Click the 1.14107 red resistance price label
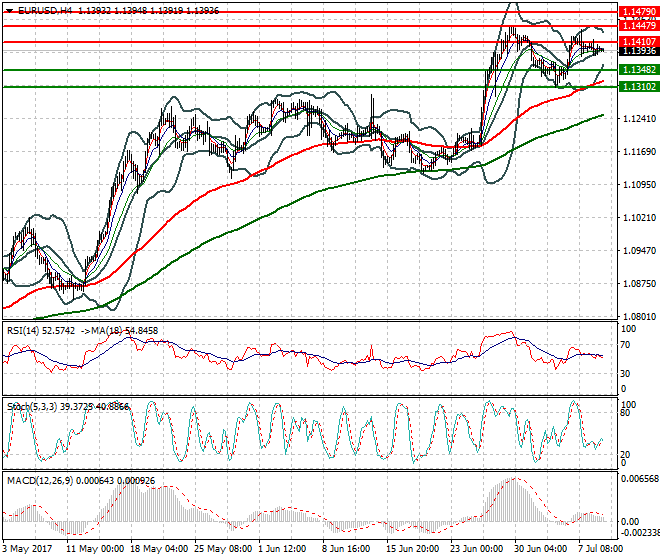This screenshot has width=660, height=560. 639,42
